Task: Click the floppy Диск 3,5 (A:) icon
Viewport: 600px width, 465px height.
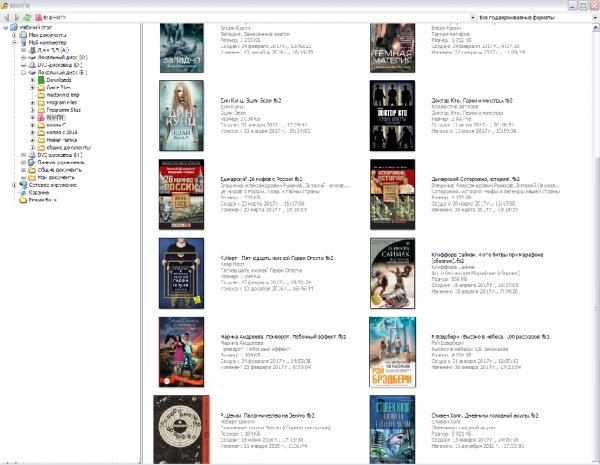Action: (x=32, y=50)
